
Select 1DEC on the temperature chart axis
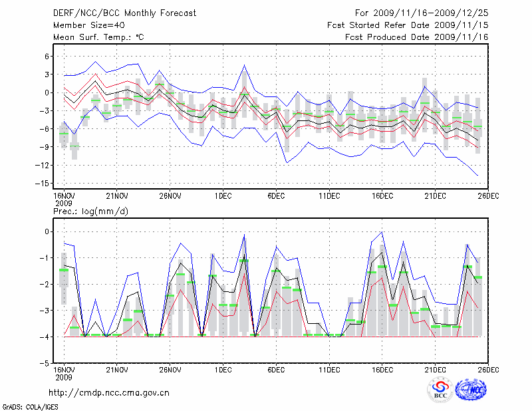(x=223, y=195)
